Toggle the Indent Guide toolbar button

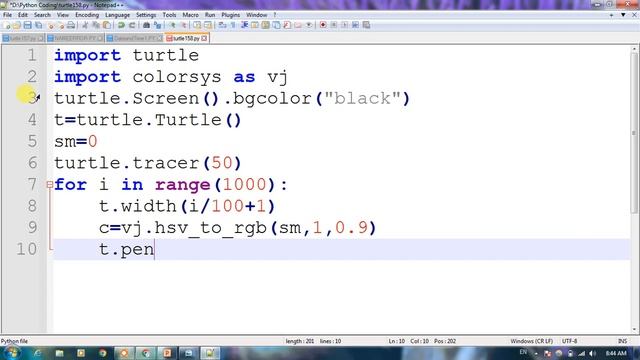pyautogui.click(x=244, y=25)
